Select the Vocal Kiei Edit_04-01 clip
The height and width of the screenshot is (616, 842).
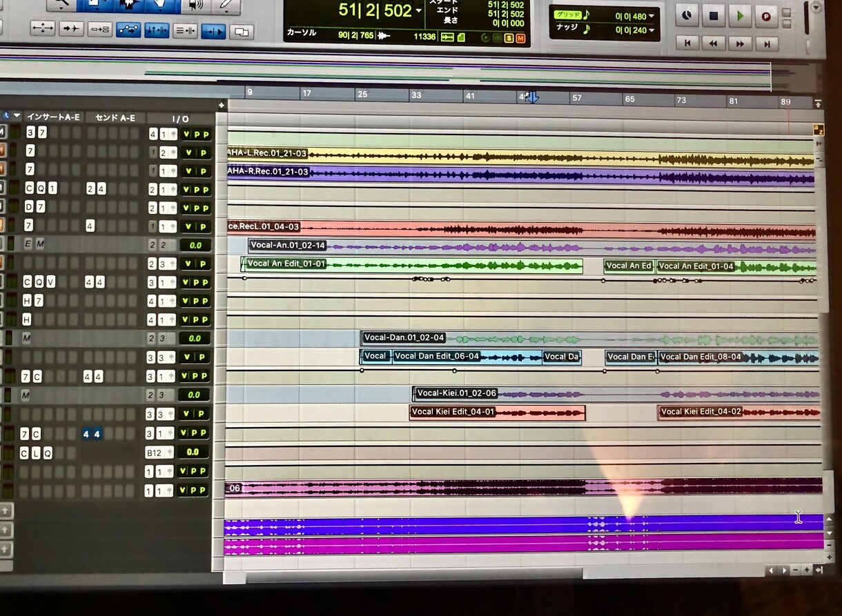click(497, 412)
